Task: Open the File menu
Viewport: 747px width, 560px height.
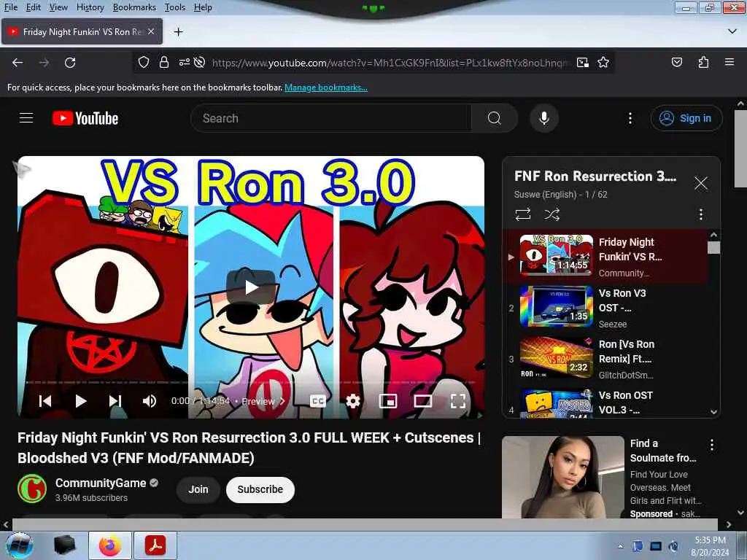Action: coord(10,7)
